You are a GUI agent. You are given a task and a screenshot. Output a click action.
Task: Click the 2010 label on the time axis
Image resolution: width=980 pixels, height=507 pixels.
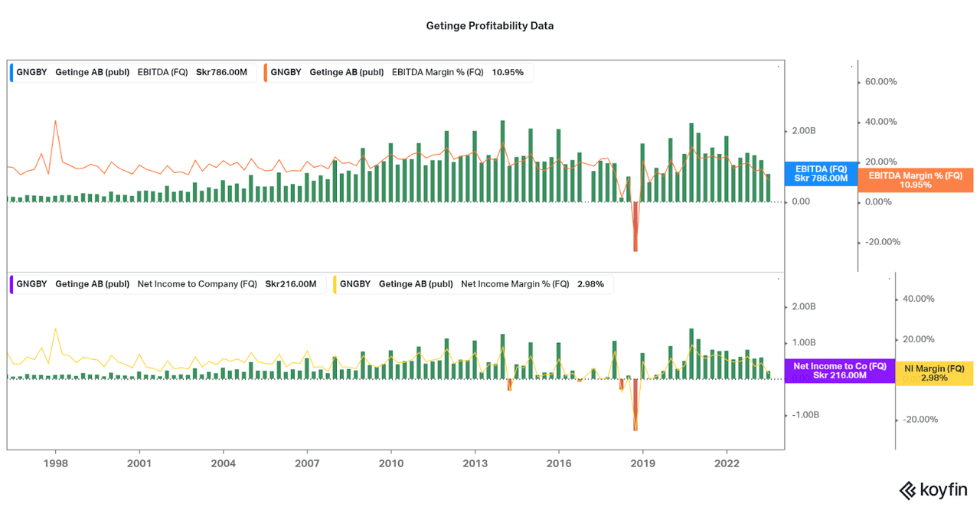[x=390, y=463]
